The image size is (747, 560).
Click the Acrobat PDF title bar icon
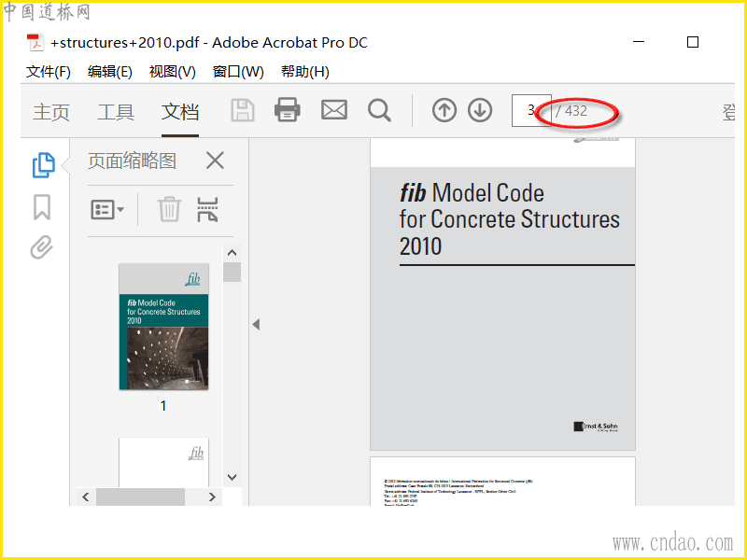tap(35, 42)
